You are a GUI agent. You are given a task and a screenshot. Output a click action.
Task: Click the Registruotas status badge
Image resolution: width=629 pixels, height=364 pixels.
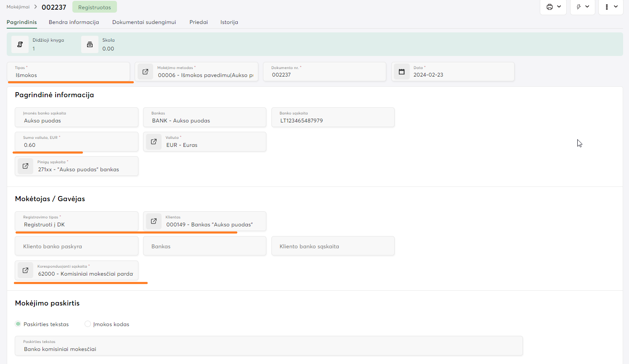click(94, 7)
